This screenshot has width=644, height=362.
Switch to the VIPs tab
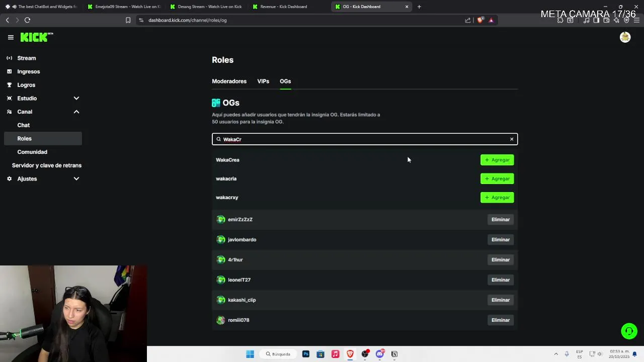pos(263,81)
